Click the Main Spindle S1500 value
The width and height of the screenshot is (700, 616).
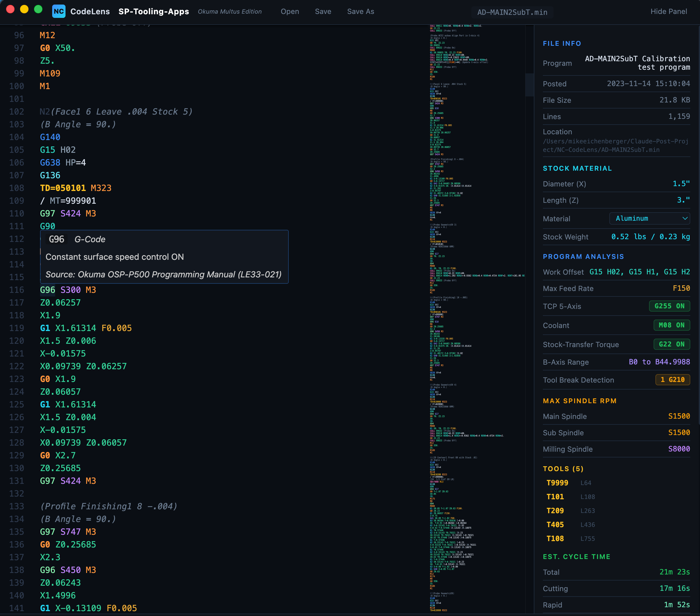click(x=679, y=416)
